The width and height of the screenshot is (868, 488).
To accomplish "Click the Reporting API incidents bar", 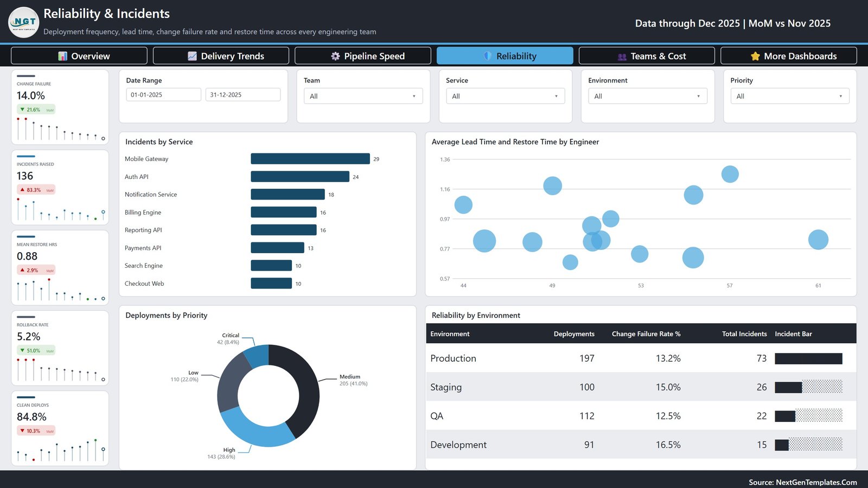I will click(x=284, y=230).
